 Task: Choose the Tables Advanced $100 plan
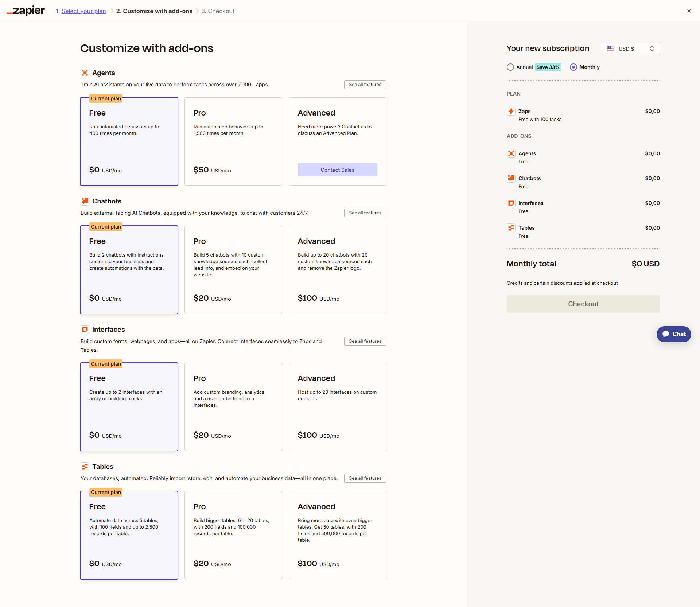tap(338, 535)
